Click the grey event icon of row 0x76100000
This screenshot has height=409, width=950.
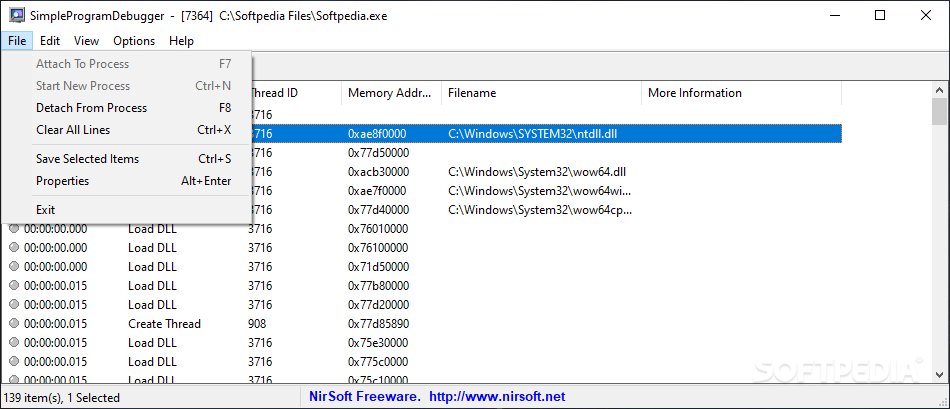(x=15, y=247)
